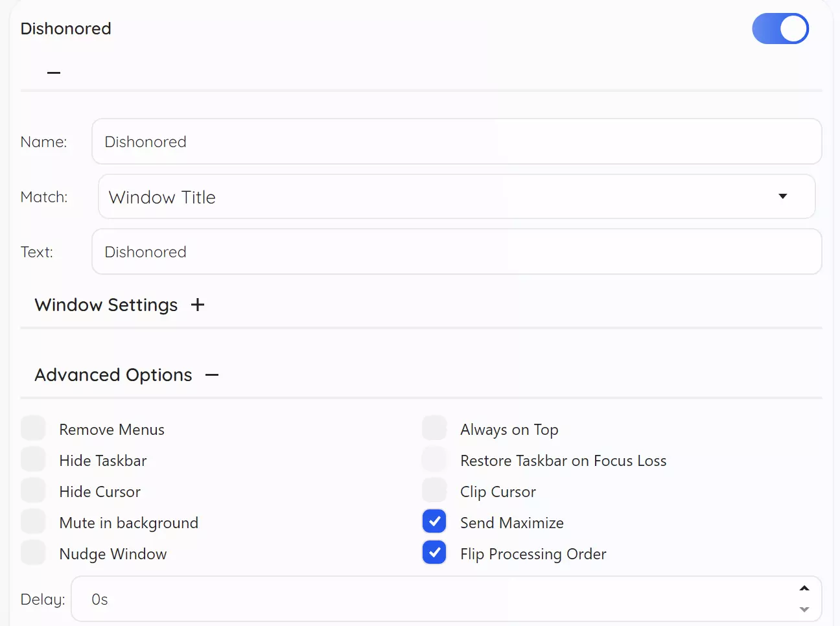This screenshot has height=626, width=840.
Task: Check Restore Taskbar on Focus Loss
Action: 434,459
